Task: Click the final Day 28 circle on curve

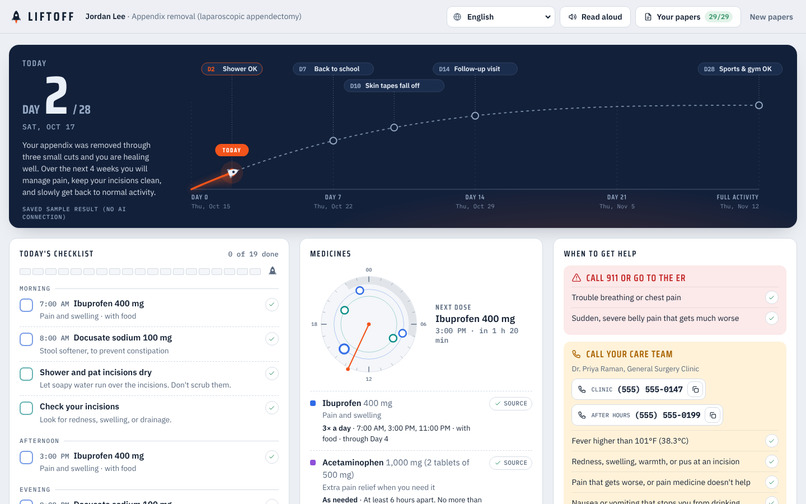Action: [x=759, y=105]
